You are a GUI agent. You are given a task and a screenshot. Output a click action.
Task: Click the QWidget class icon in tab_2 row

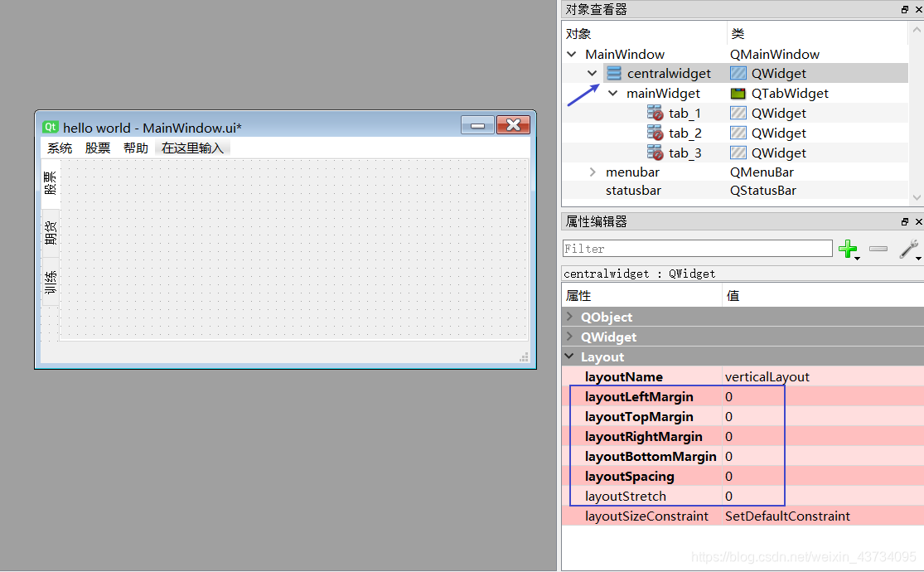[x=738, y=133]
